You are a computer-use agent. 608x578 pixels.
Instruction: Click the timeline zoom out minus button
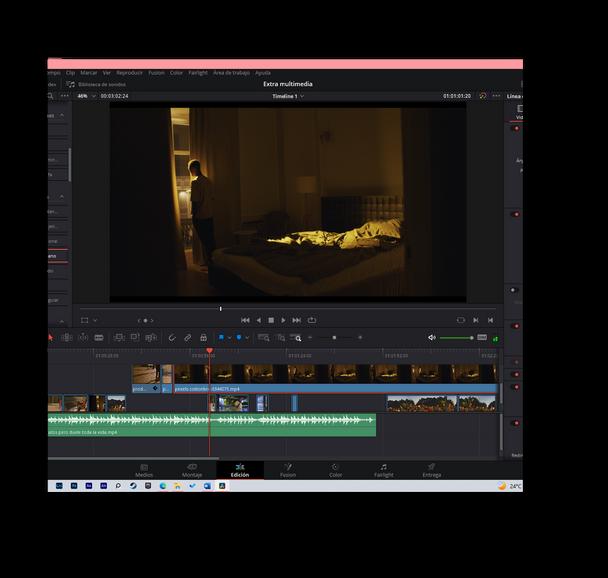pos(310,338)
